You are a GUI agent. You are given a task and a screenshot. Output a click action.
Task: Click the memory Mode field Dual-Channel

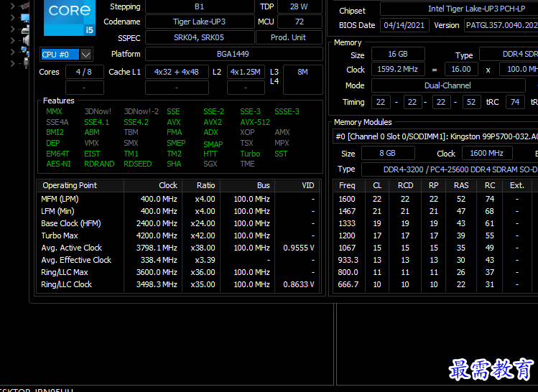coord(448,85)
